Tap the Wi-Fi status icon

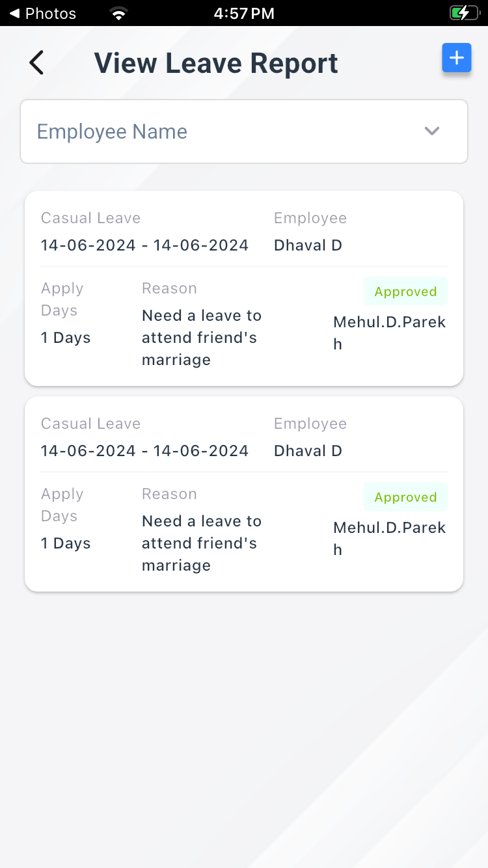[118, 13]
